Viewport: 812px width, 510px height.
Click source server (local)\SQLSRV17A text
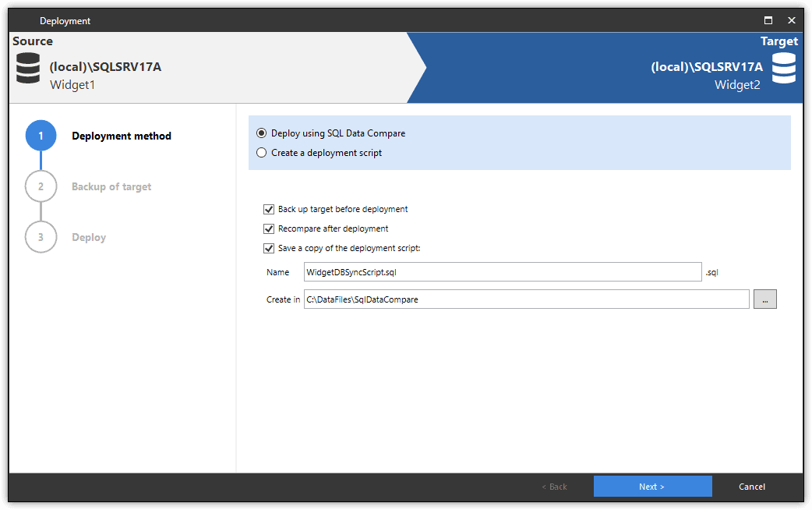point(105,67)
